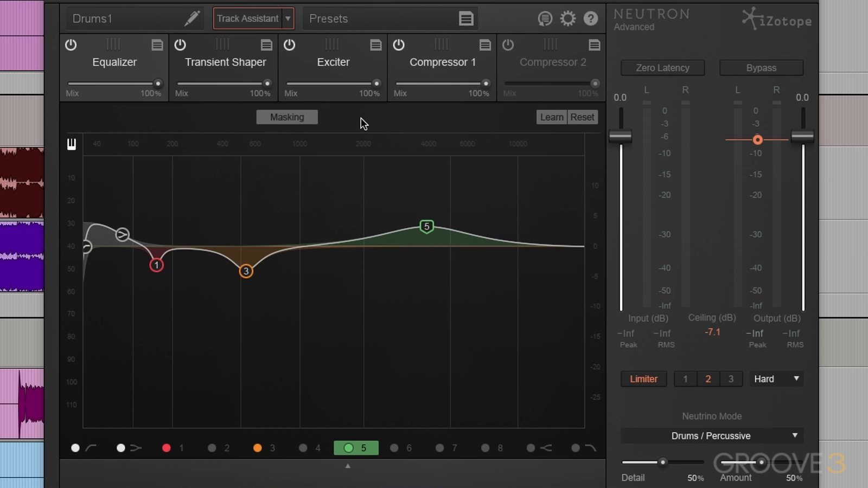Toggle the Transient Shaper power button
The height and width of the screenshot is (488, 868).
tap(180, 44)
